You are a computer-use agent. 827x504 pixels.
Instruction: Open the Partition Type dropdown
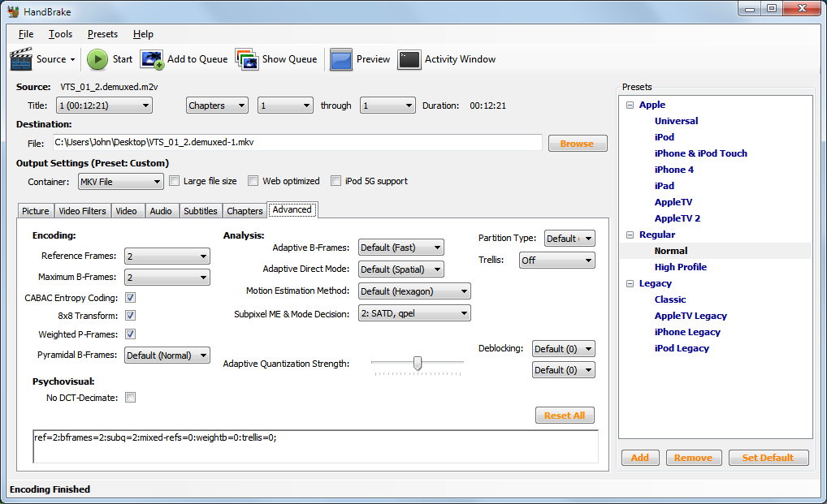(569, 238)
